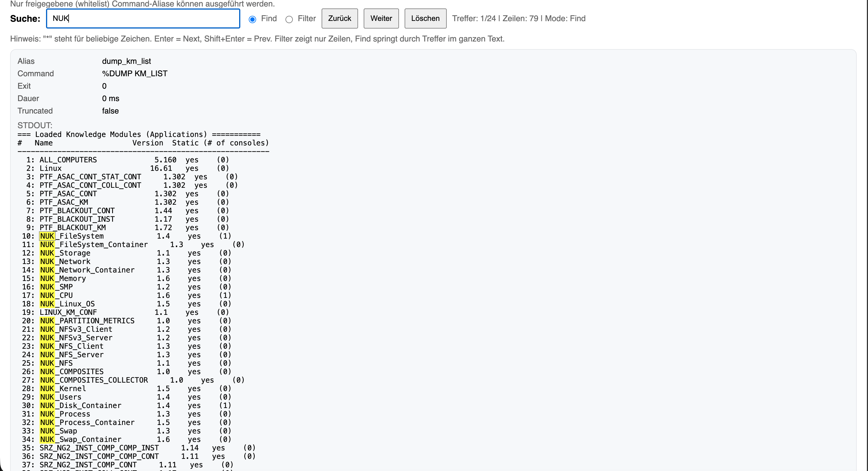Click the NUK_PARTITION_METRICS entry

[x=87, y=320]
